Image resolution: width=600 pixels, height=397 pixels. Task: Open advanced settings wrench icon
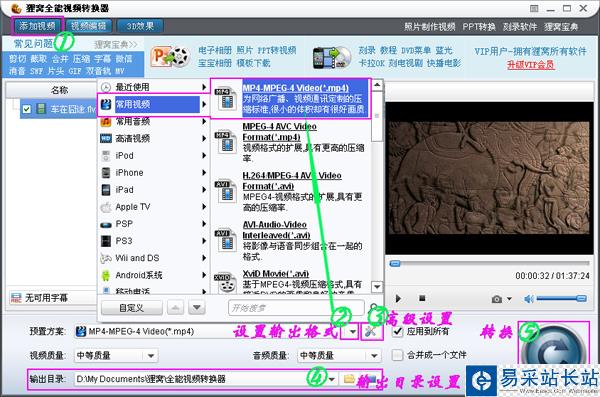tap(371, 332)
